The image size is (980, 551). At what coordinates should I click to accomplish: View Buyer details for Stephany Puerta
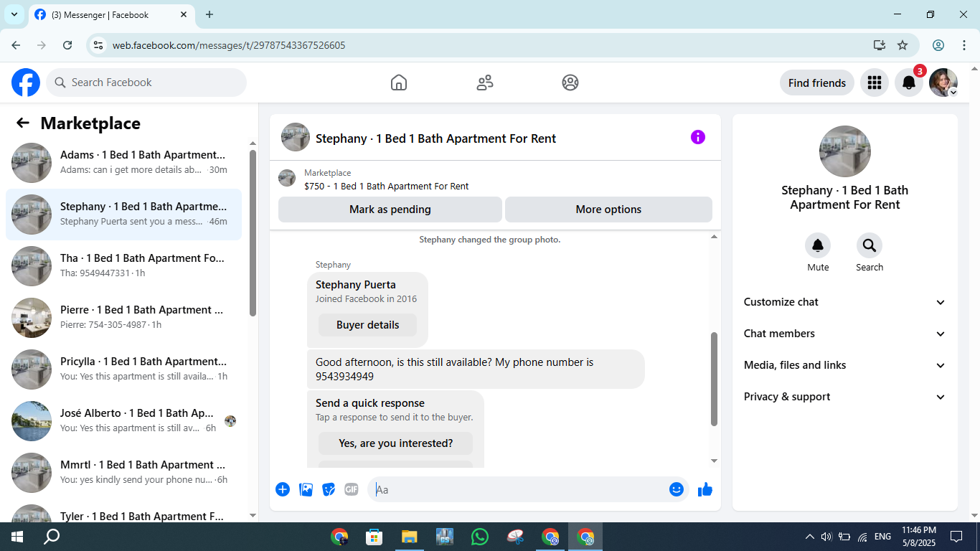pyautogui.click(x=367, y=325)
